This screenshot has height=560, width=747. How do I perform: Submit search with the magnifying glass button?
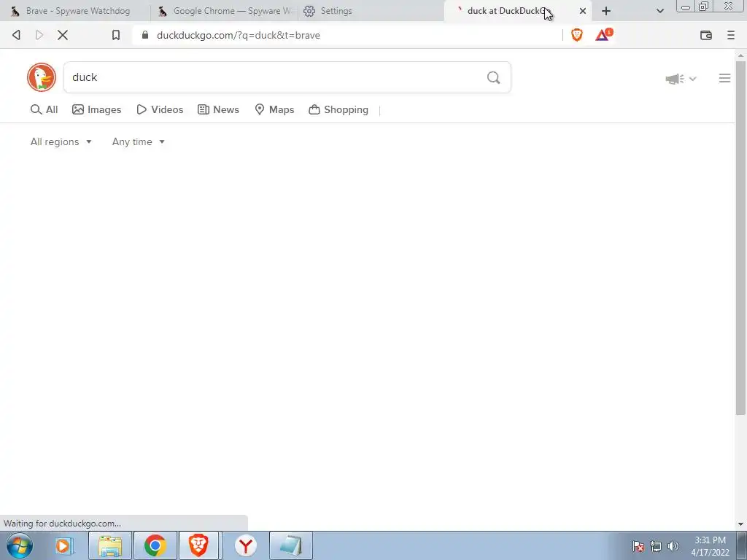click(x=494, y=77)
